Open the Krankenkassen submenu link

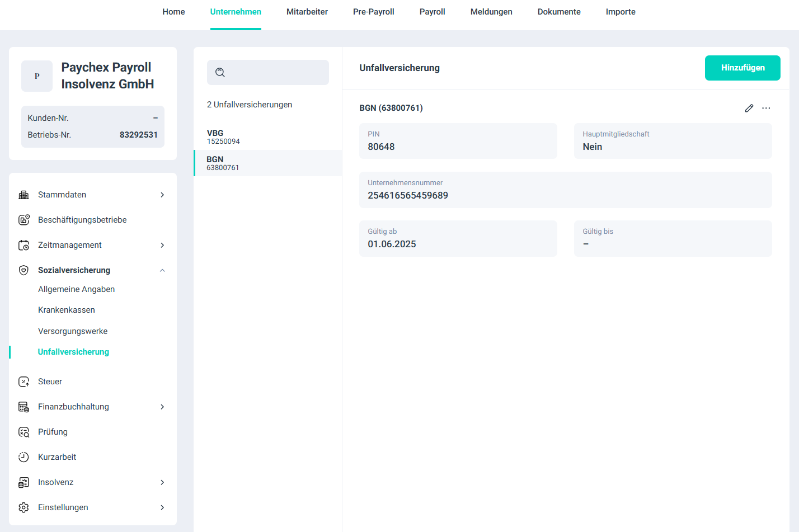[x=67, y=310]
